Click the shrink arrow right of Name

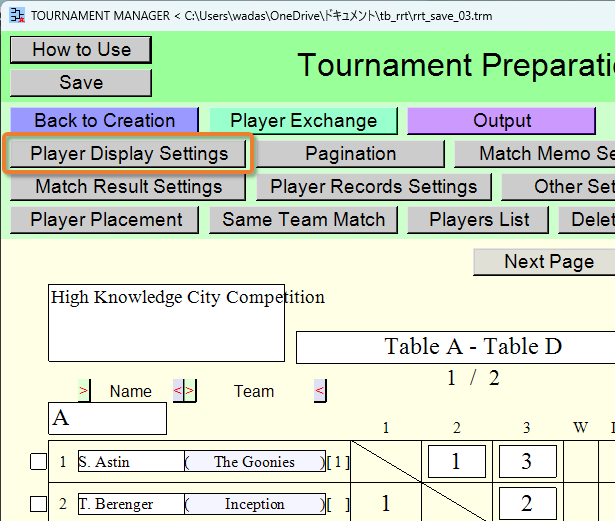coord(178,390)
